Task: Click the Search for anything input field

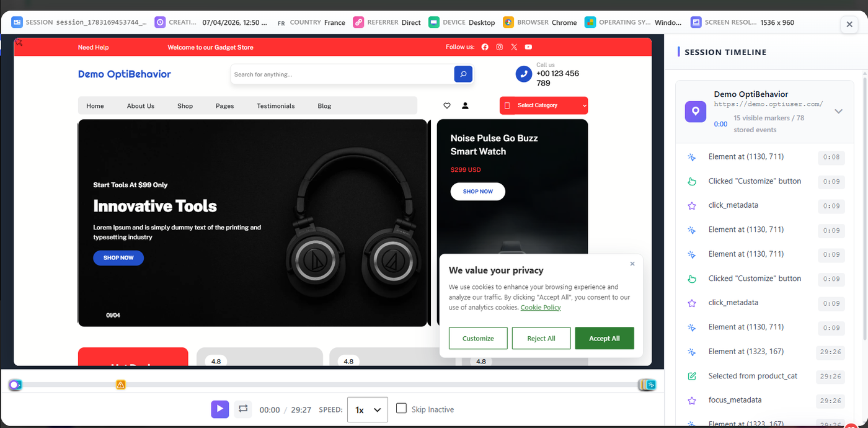Action: 342,74
